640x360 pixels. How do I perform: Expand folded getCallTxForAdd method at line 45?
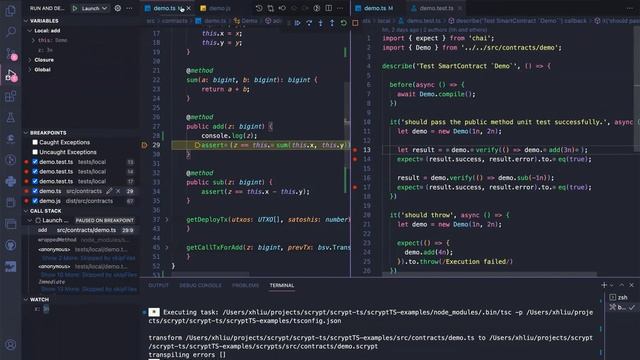(167, 247)
